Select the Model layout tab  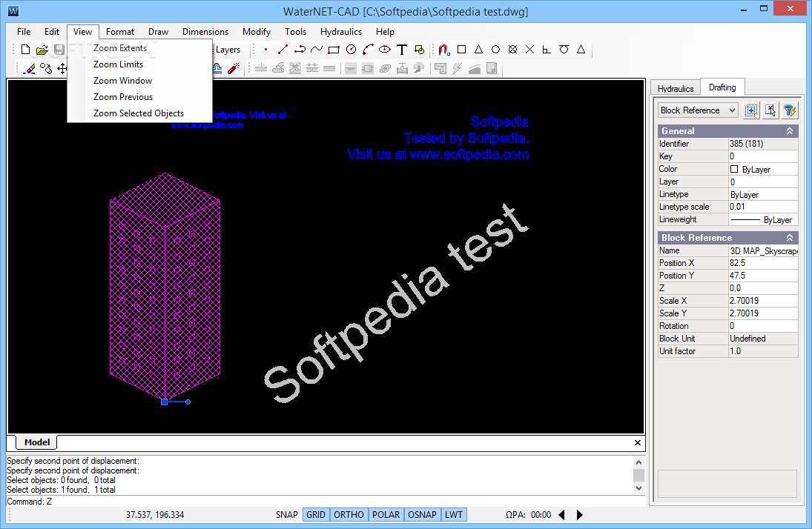click(x=37, y=442)
